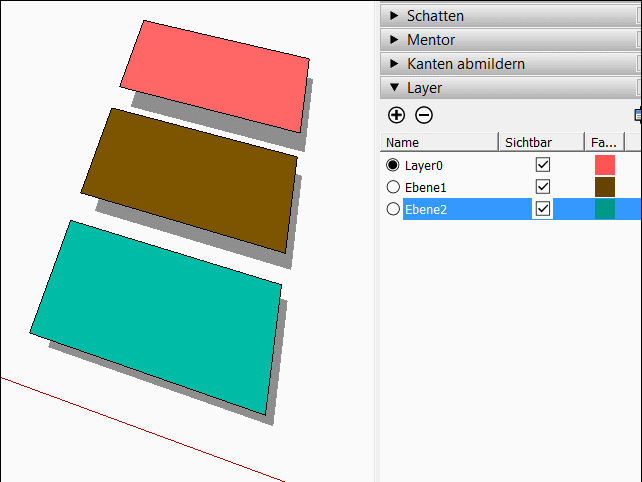The height and width of the screenshot is (482, 642).
Task: Make Ebene1 the active layer
Action: pos(393,187)
